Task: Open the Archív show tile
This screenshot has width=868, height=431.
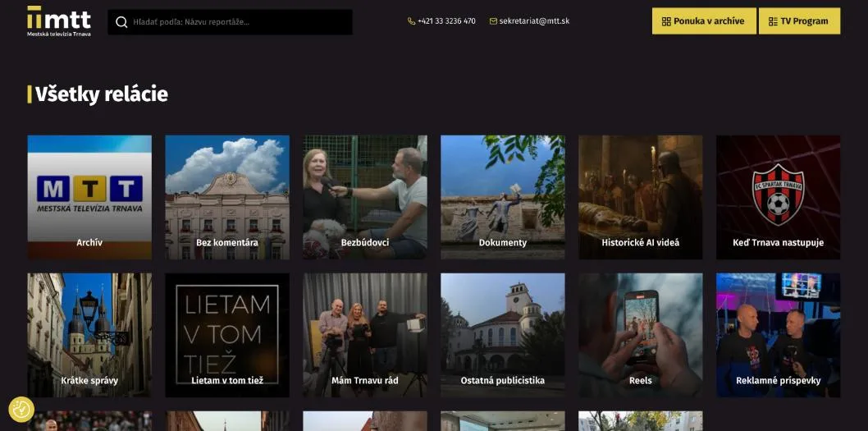Action: [x=89, y=197]
